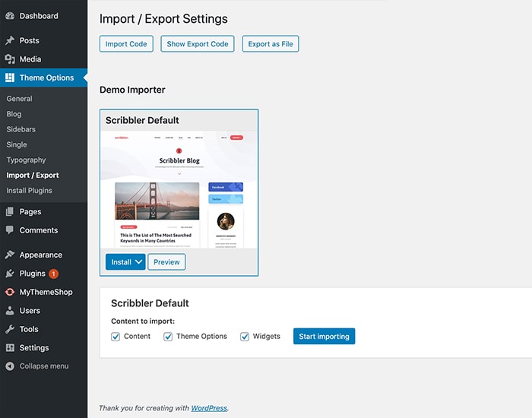Click the Pages document icon
The height and width of the screenshot is (418, 532).
point(10,212)
